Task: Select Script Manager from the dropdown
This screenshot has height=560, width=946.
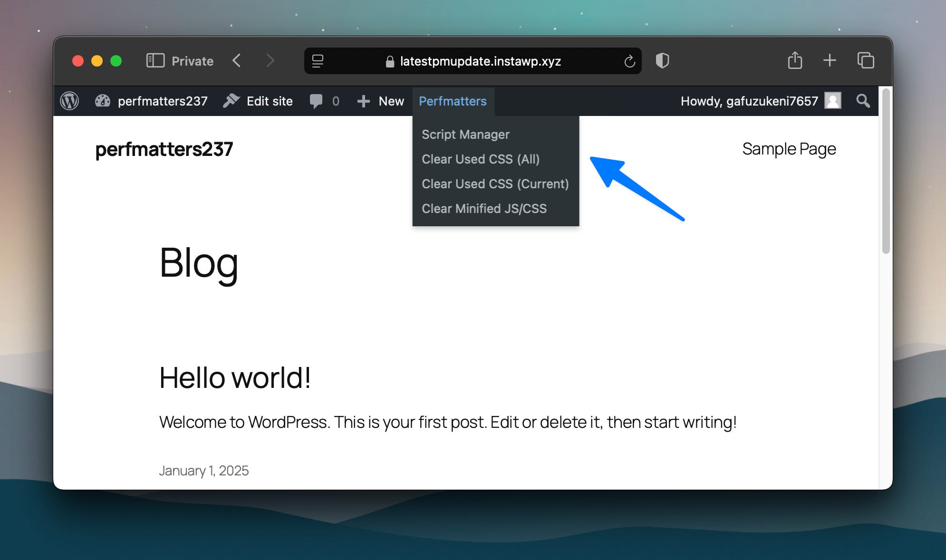Action: tap(465, 135)
